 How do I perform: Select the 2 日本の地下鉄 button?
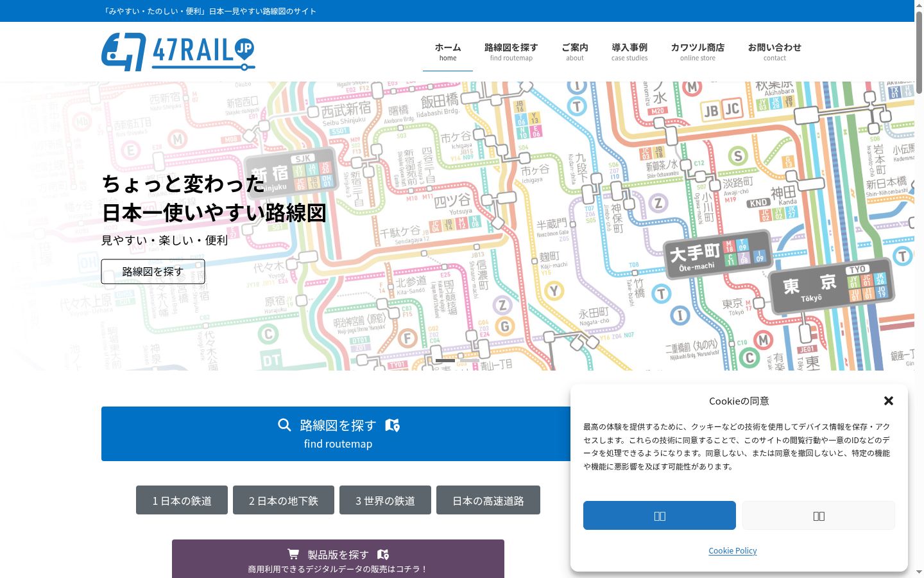click(284, 500)
